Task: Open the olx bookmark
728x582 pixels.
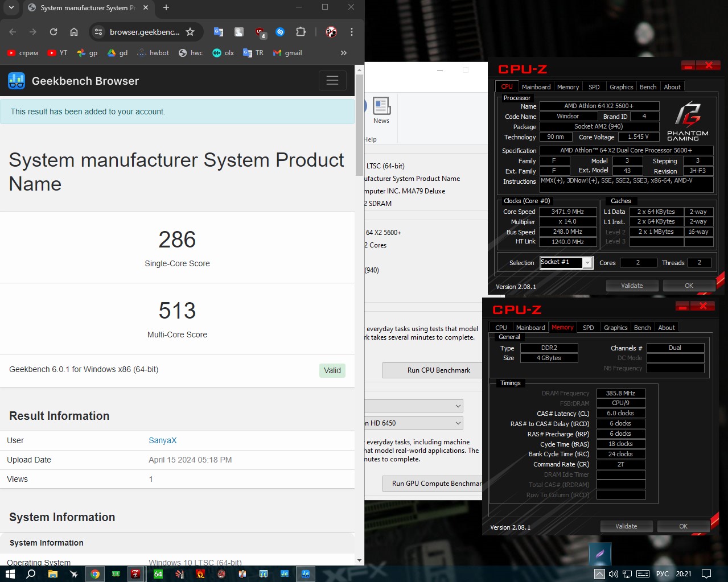Action: pyautogui.click(x=223, y=53)
